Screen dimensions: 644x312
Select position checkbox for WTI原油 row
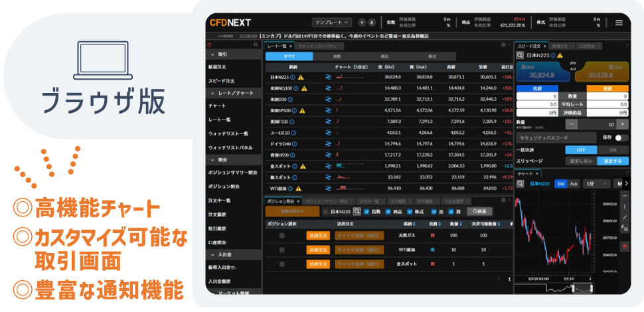[282, 250]
